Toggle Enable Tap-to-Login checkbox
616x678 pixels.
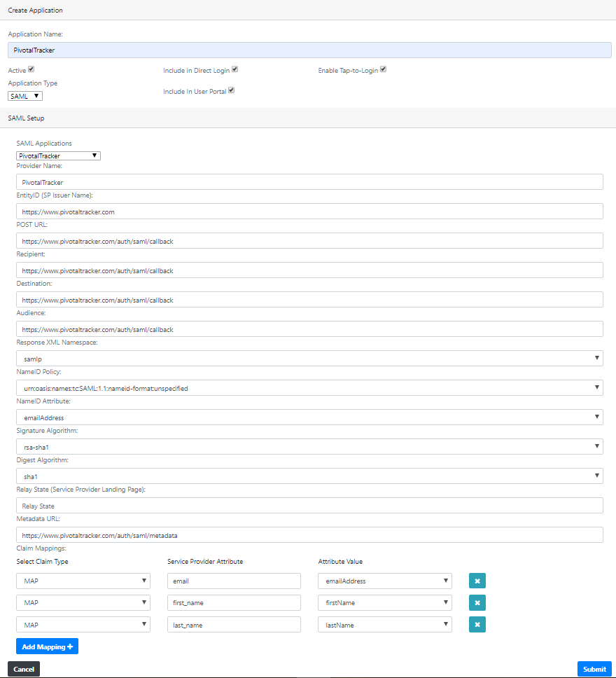pyautogui.click(x=383, y=69)
